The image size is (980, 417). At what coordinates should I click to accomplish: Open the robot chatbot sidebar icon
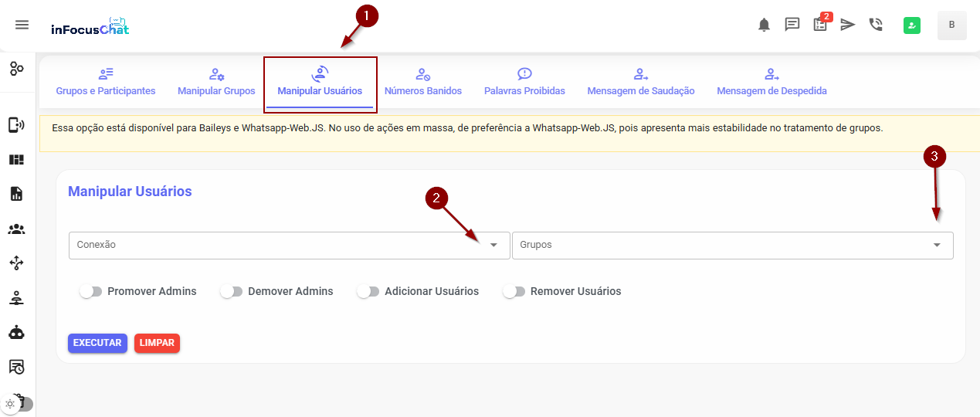pyautogui.click(x=16, y=332)
